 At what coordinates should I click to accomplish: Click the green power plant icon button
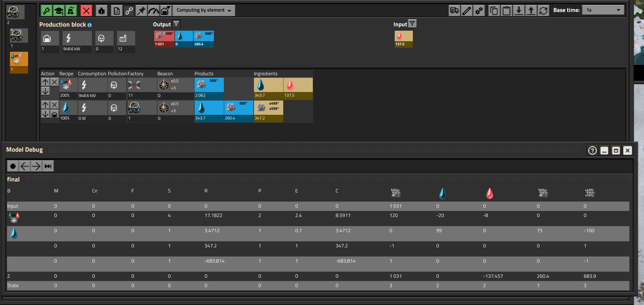[71, 11]
